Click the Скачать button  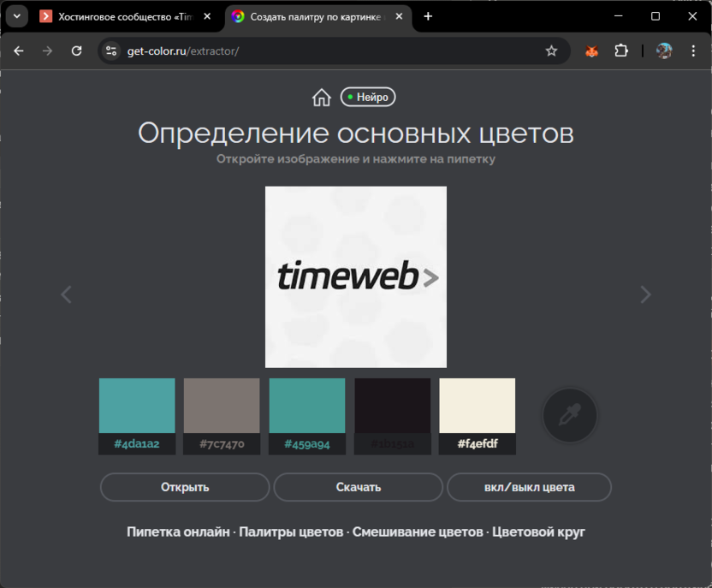[359, 487]
